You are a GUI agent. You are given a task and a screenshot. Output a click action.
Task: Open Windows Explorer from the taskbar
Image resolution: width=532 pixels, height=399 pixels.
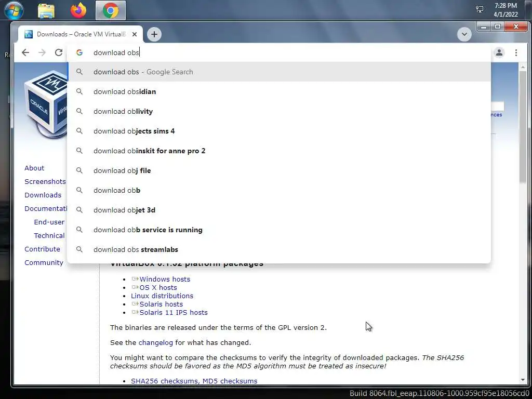pyautogui.click(x=46, y=10)
